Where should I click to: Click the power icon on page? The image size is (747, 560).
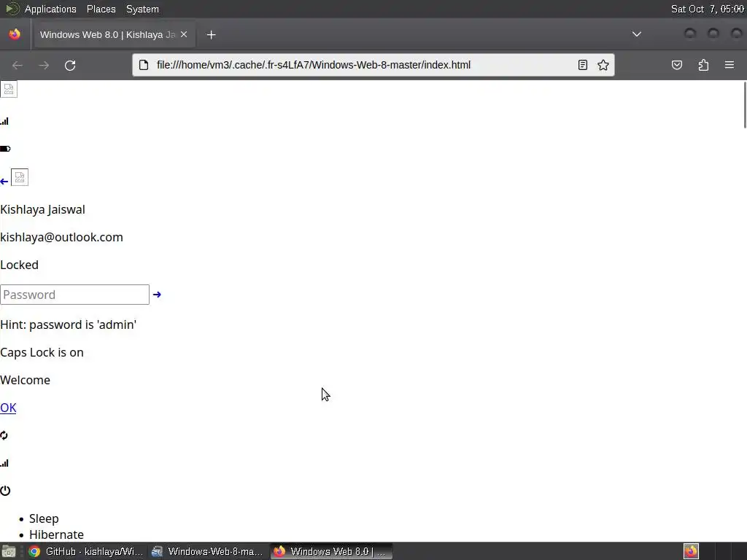pos(5,491)
